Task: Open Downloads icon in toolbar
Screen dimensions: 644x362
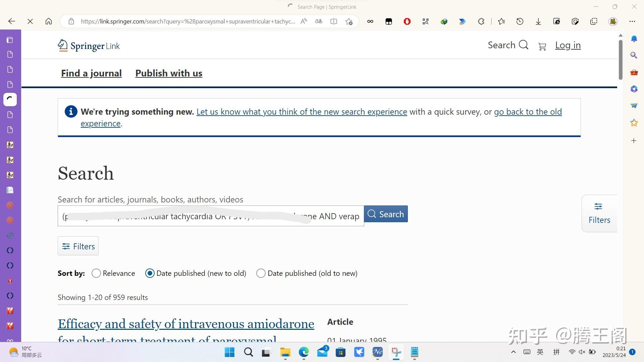Action: [x=538, y=21]
